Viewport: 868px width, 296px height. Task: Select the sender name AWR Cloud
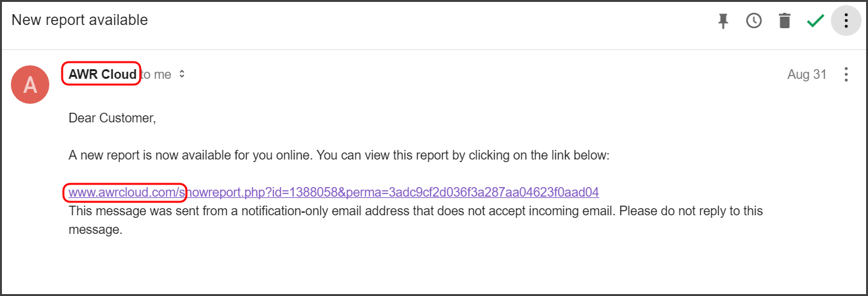click(102, 74)
